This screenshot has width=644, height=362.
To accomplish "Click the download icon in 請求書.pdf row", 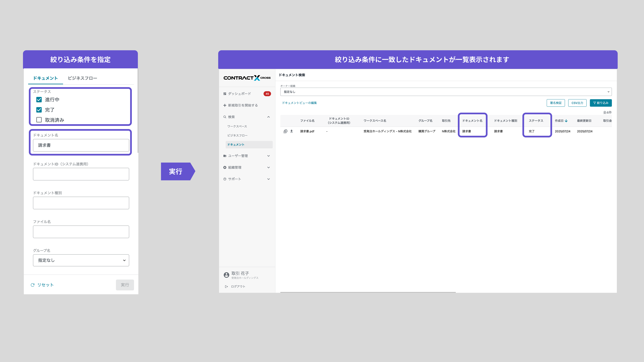I will tap(291, 131).
